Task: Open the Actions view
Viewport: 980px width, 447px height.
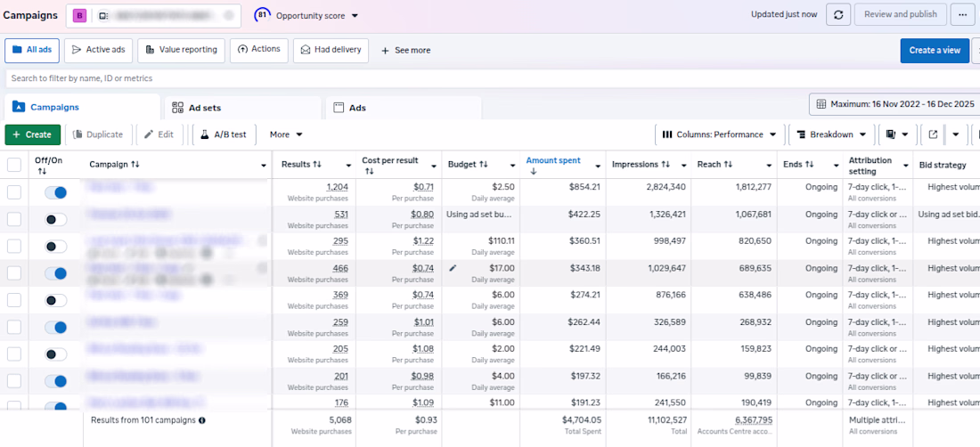Action: click(x=258, y=49)
